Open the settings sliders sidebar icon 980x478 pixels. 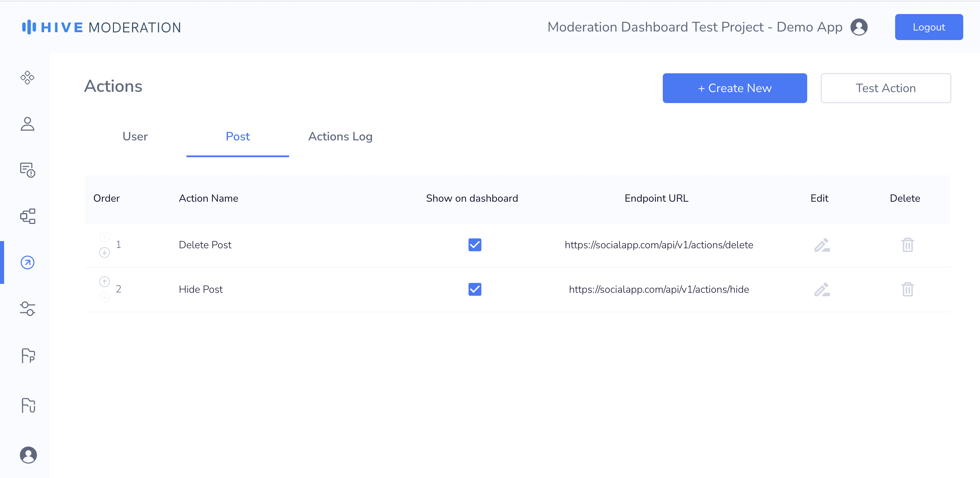[x=27, y=309]
